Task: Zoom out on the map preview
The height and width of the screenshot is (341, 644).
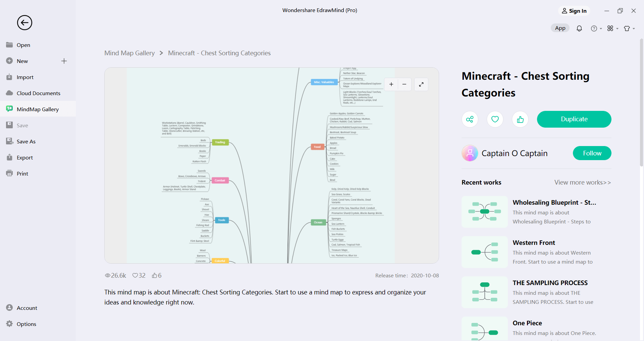Action: (x=405, y=84)
